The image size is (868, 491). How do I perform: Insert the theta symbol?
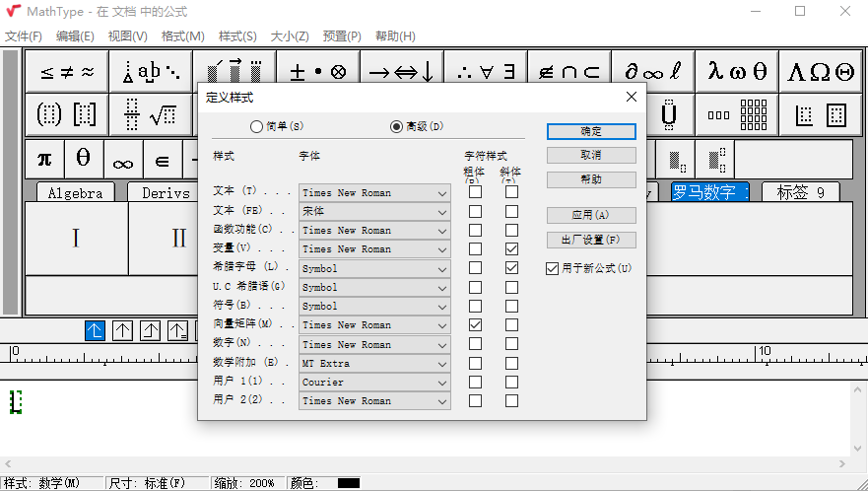tap(84, 159)
